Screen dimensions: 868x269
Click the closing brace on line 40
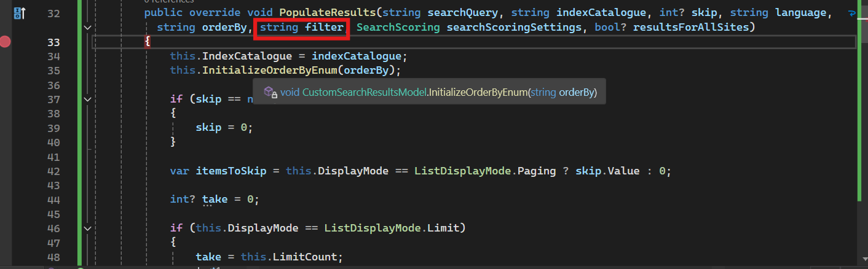click(x=173, y=142)
